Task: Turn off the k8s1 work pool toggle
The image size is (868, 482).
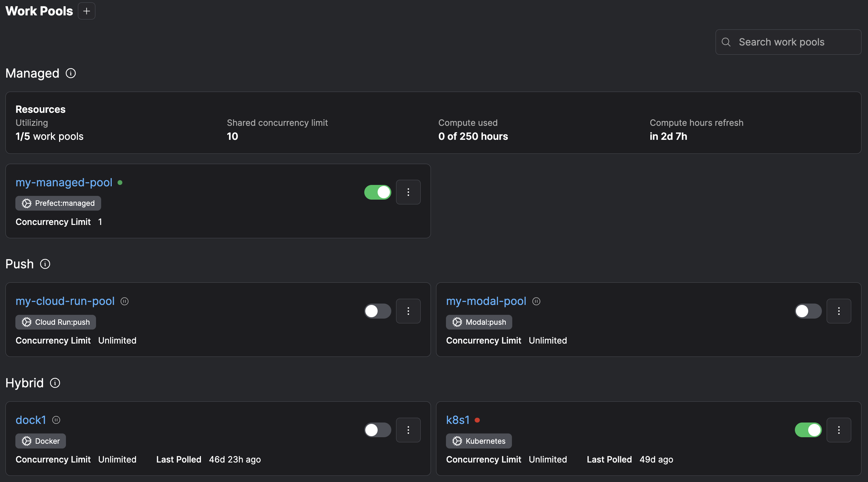Action: 808,430
